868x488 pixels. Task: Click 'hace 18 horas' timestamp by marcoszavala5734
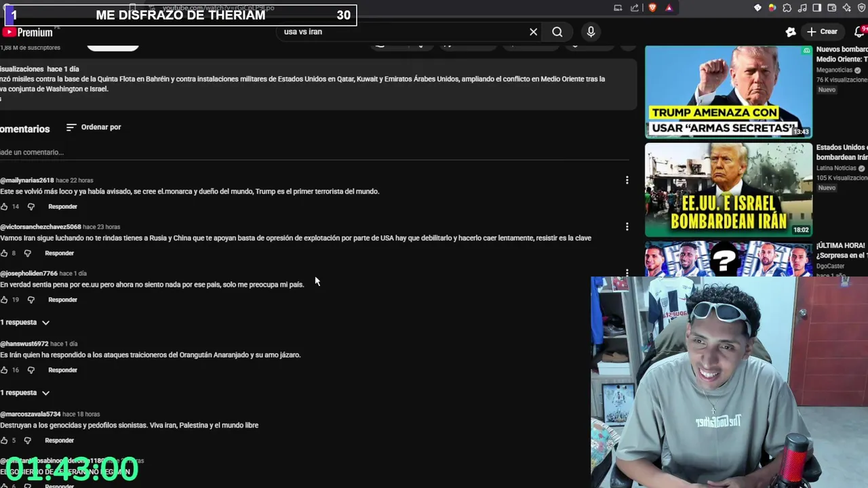[x=81, y=414]
